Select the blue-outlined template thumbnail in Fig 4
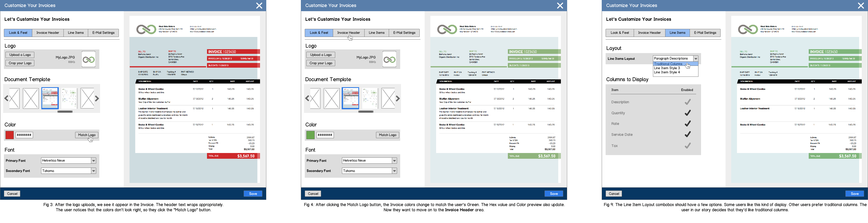 coord(351,98)
